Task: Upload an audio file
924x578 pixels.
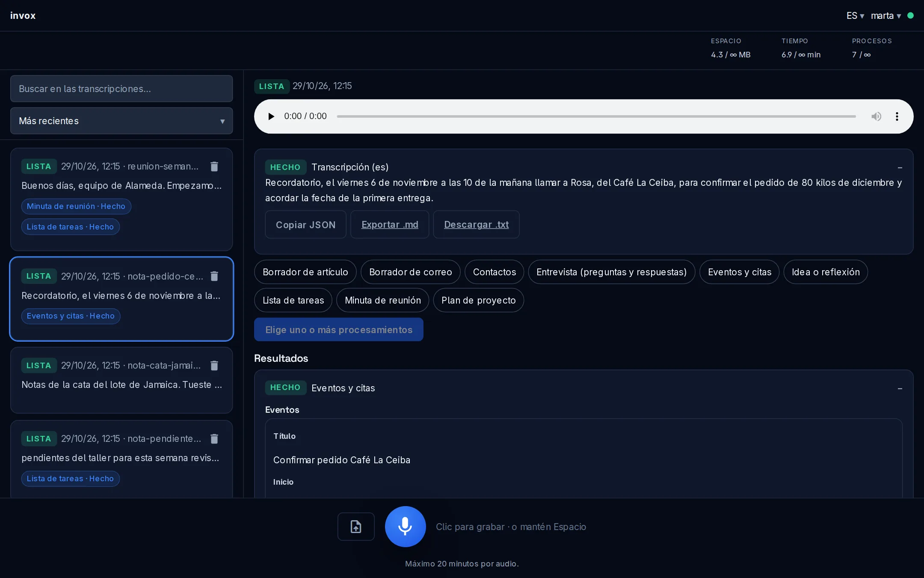Action: pos(356,526)
